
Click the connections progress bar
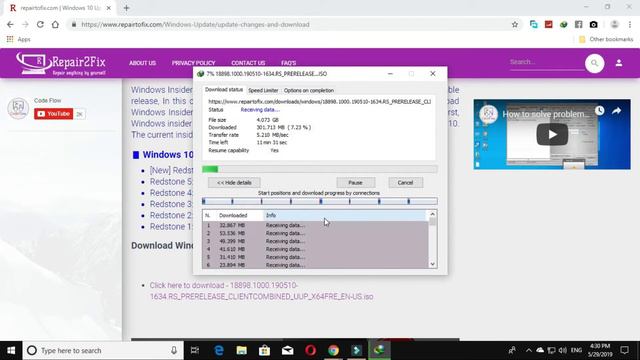pyautogui.click(x=320, y=201)
